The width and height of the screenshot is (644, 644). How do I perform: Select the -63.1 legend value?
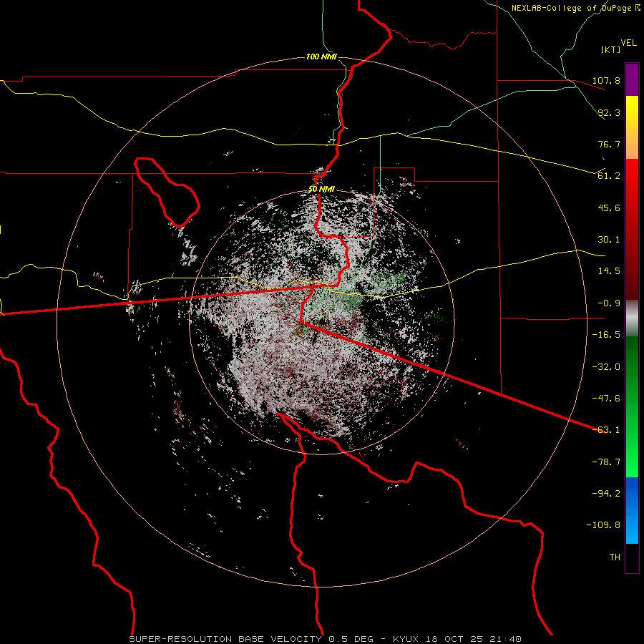pos(606,430)
